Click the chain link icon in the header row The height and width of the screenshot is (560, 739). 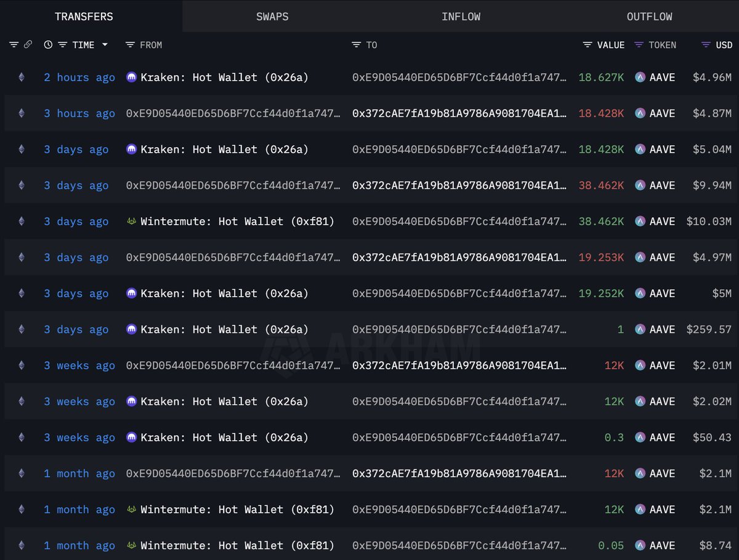coord(28,44)
